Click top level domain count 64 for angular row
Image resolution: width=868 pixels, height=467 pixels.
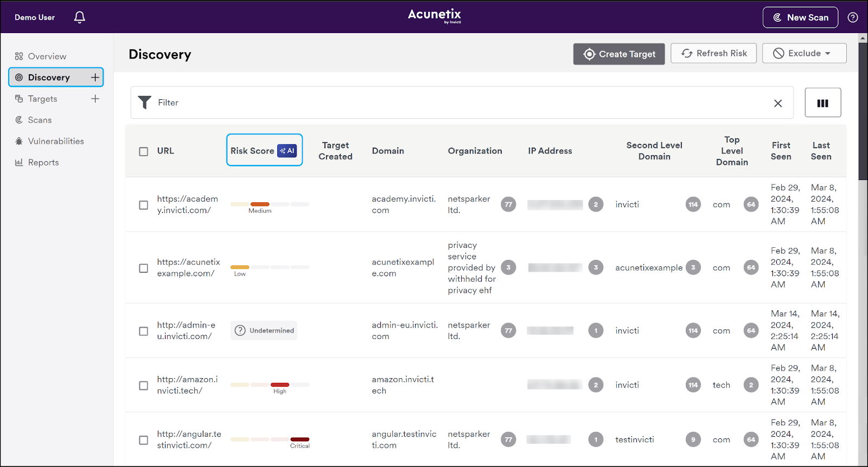[751, 440]
